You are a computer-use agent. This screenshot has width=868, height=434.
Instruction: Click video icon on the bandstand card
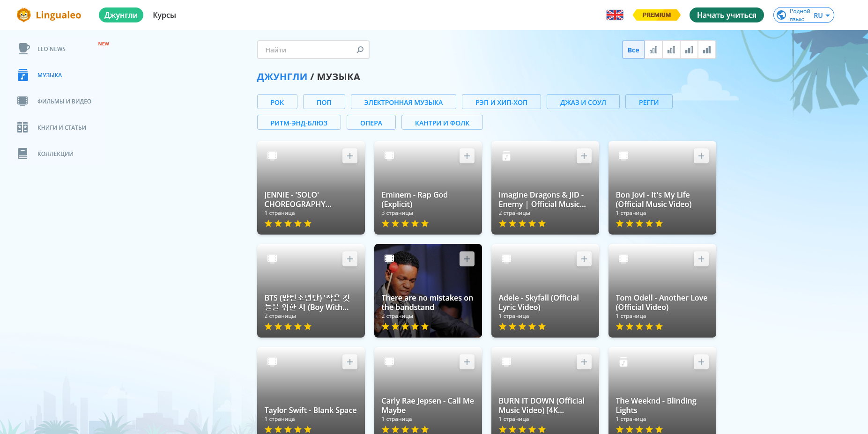click(x=389, y=258)
